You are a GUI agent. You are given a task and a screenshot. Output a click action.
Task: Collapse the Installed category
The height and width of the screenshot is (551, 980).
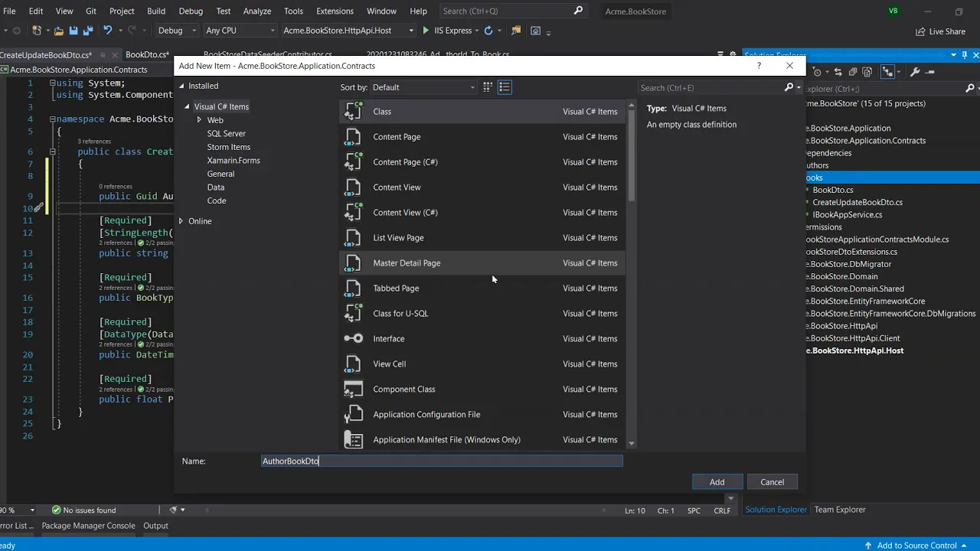pyautogui.click(x=182, y=86)
